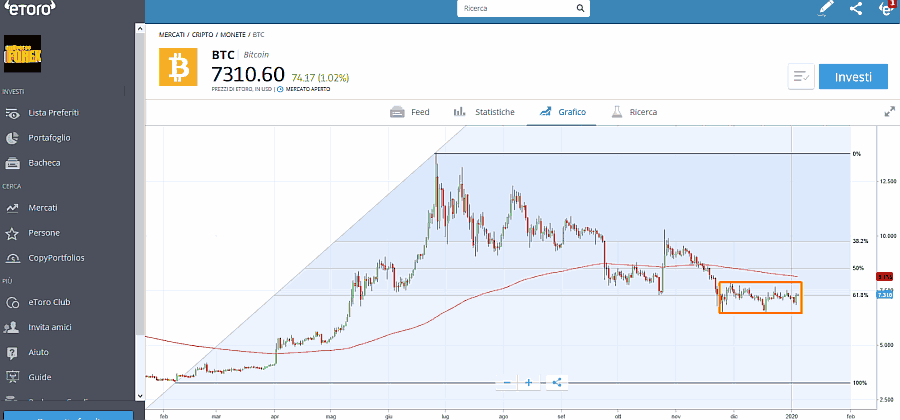900x420 pixels.
Task: Go to Portafoglio in sidebar
Action: (x=49, y=138)
